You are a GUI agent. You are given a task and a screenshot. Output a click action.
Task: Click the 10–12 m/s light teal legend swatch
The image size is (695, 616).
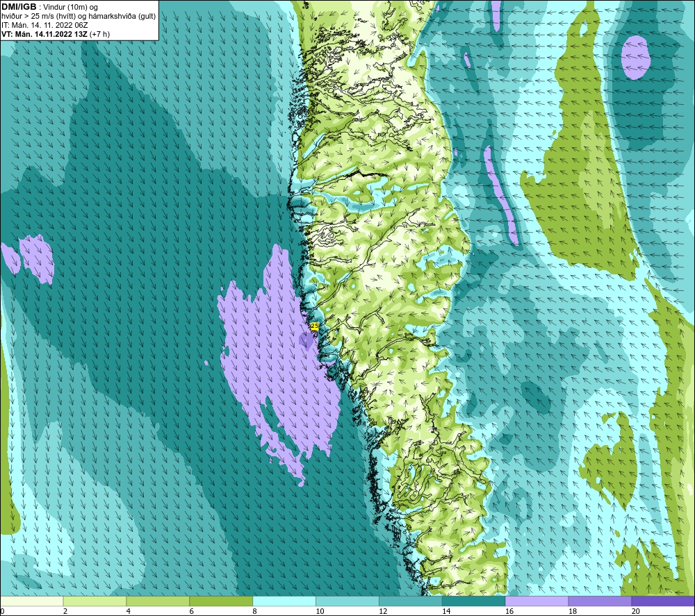coord(347,601)
